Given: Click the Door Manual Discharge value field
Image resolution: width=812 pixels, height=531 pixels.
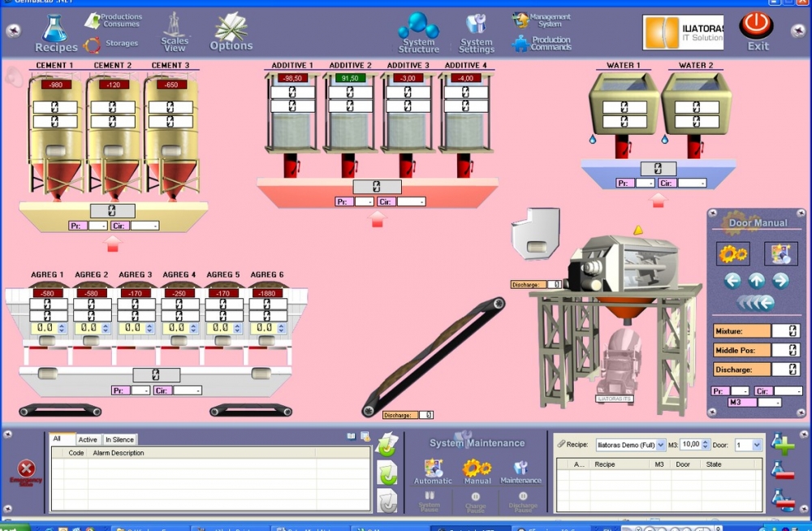Looking at the screenshot, I should coord(785,369).
